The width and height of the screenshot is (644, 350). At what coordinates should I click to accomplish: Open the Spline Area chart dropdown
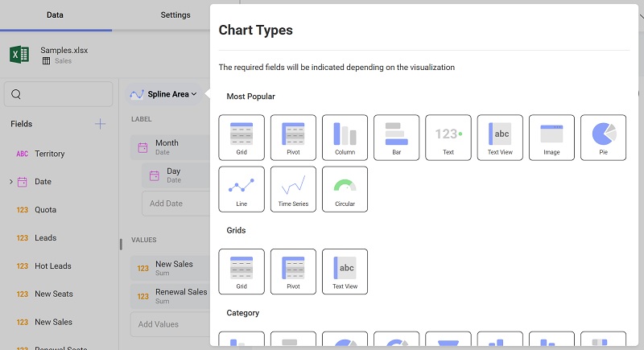click(163, 94)
